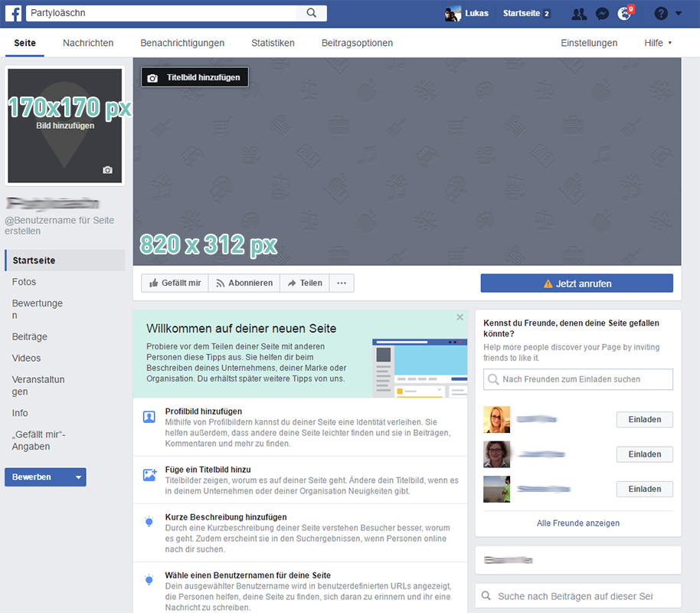The width and height of the screenshot is (700, 613).
Task: Invite first friend with blonde hair photo
Action: (x=645, y=420)
